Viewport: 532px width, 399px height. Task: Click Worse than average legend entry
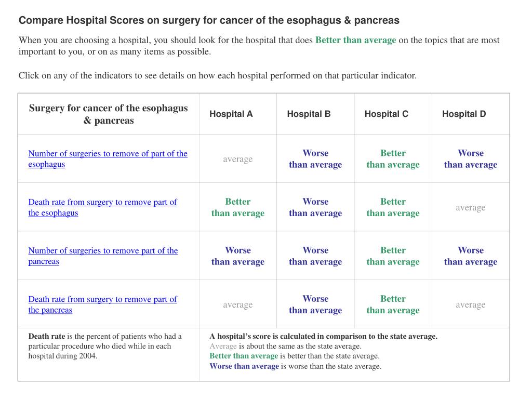244,366
